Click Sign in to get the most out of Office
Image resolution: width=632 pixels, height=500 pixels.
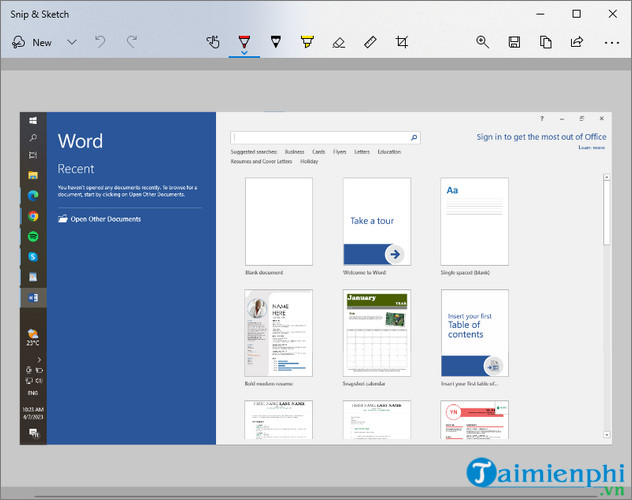pyautogui.click(x=541, y=137)
